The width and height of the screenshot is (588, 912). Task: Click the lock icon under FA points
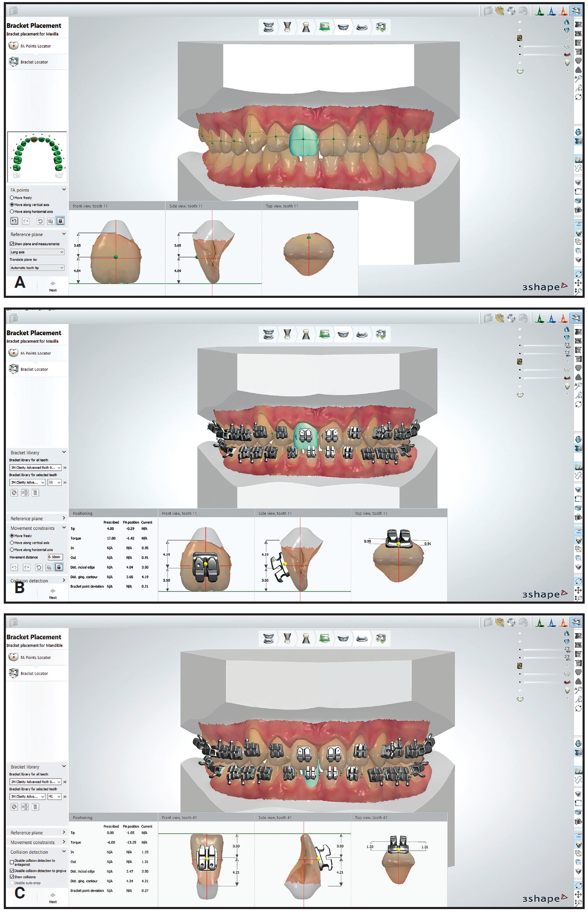pyautogui.click(x=60, y=221)
